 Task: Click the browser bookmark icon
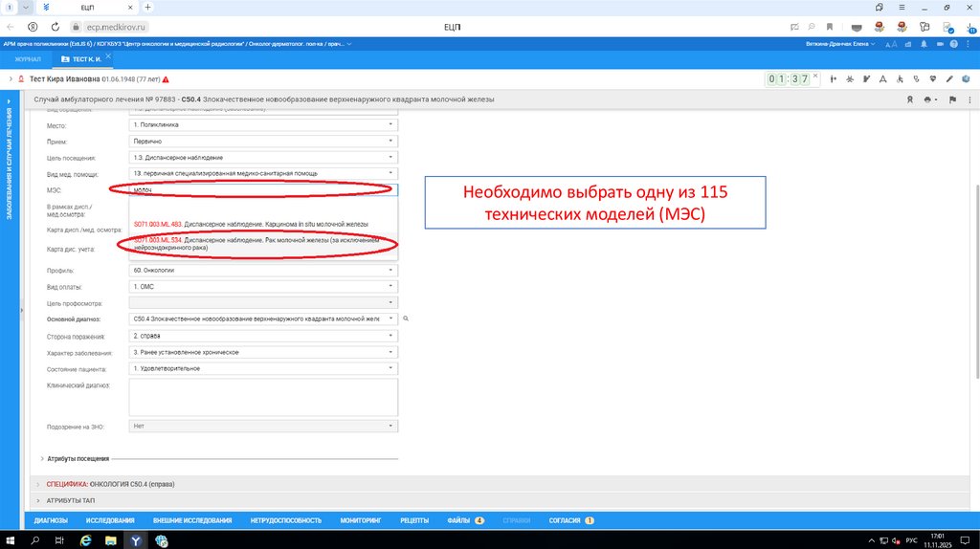(x=830, y=27)
